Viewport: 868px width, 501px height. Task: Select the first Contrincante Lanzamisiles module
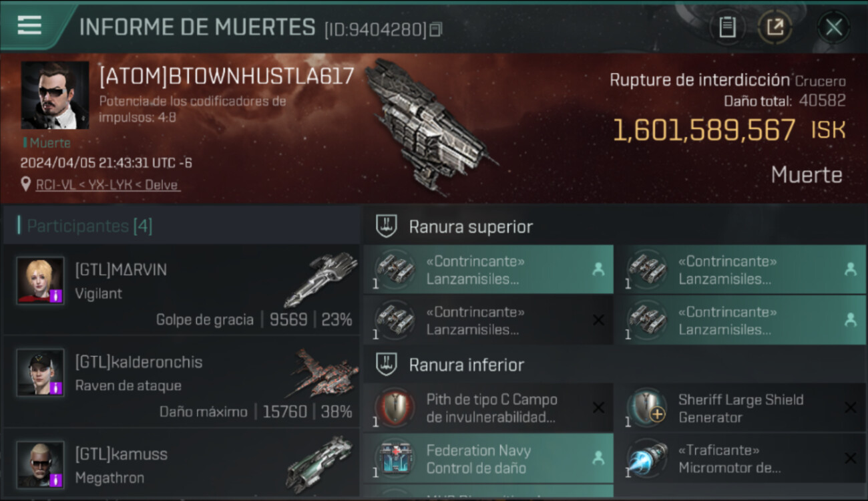pyautogui.click(x=489, y=269)
